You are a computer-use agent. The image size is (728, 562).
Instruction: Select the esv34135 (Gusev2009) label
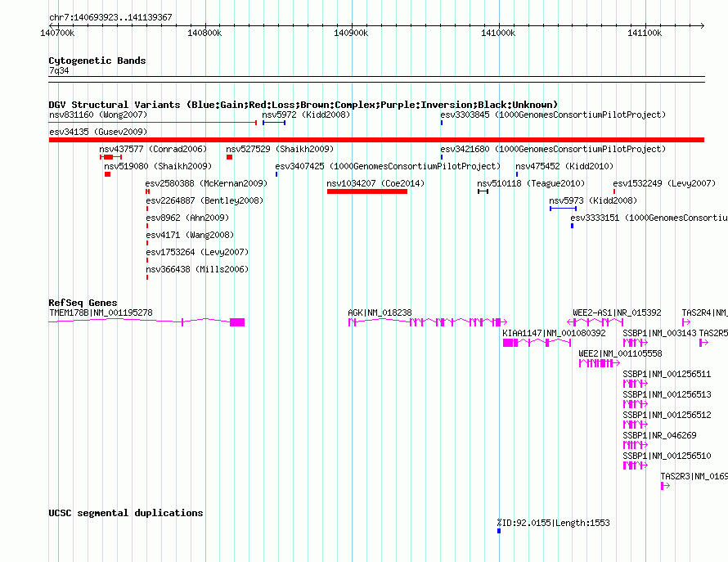point(98,132)
